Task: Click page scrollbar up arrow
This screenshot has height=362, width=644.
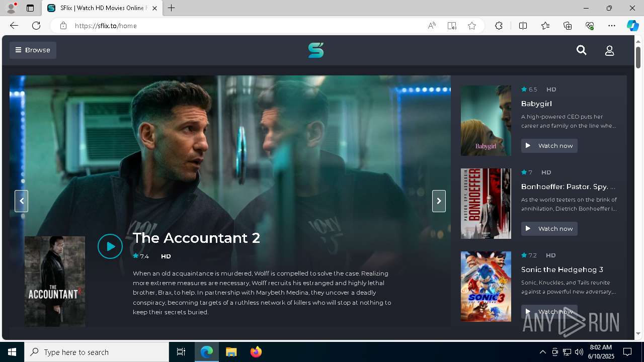Action: point(638,41)
